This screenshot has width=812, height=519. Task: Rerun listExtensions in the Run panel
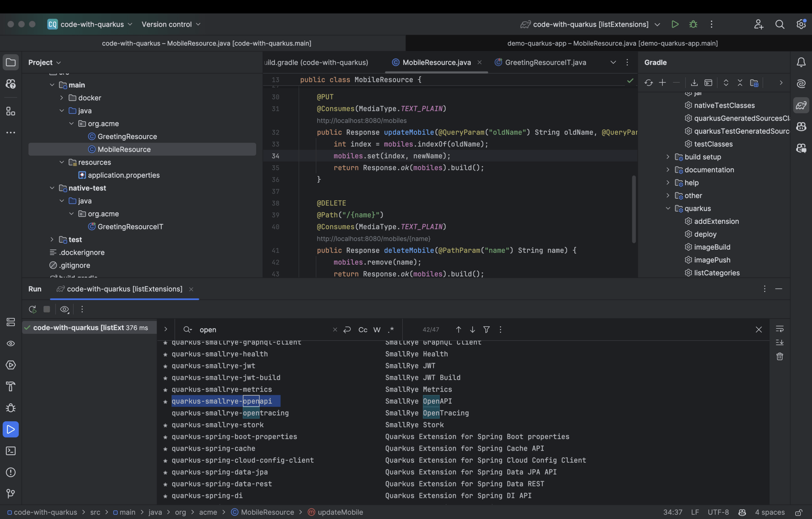tap(33, 309)
